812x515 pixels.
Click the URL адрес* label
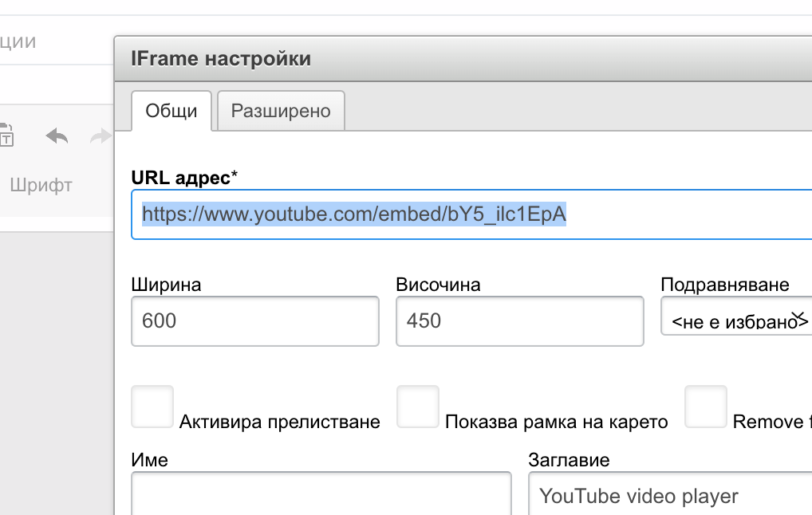(184, 178)
